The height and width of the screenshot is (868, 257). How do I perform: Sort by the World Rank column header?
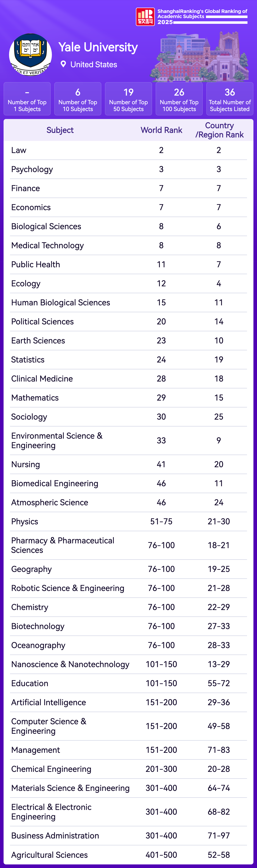pyautogui.click(x=161, y=130)
